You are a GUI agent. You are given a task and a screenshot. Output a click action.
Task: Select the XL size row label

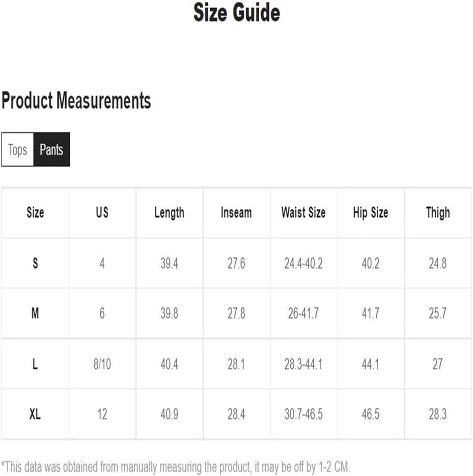35,414
